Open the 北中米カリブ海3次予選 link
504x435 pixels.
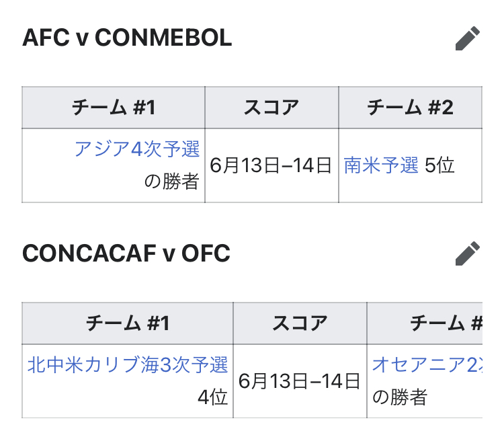click(x=128, y=365)
